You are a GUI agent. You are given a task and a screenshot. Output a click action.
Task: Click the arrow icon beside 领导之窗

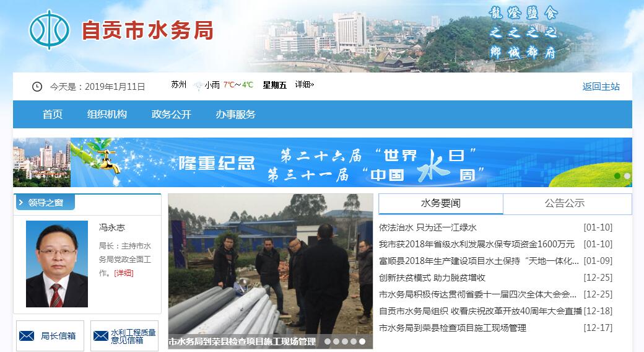21,202
